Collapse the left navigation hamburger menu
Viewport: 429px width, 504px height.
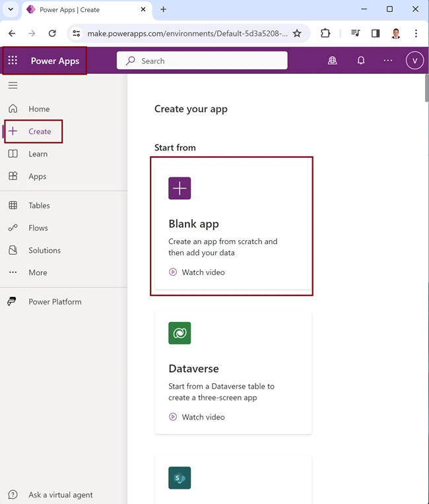13,85
